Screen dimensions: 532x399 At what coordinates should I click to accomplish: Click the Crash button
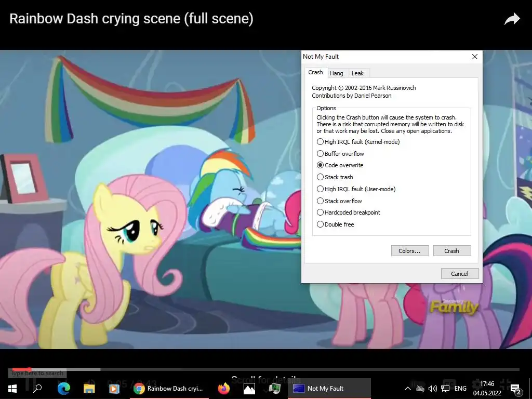click(452, 251)
